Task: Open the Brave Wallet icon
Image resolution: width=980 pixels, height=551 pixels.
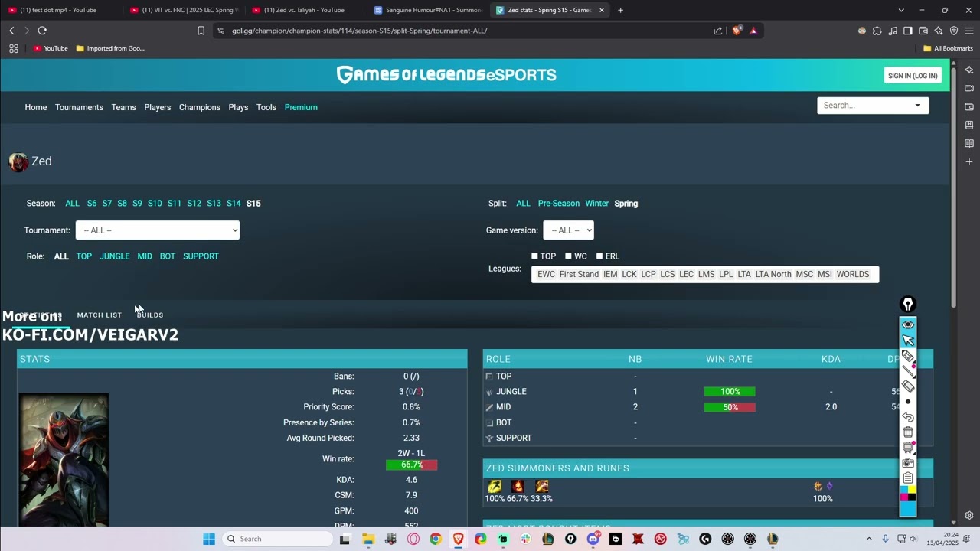Action: [x=923, y=31]
